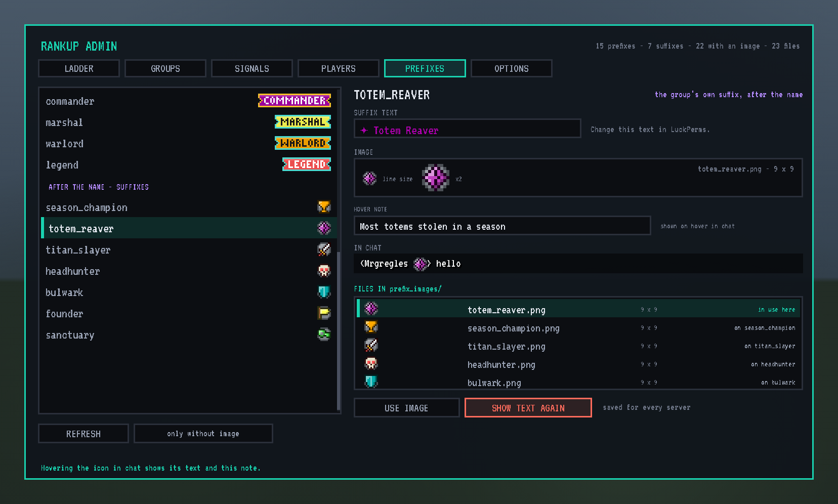Click the titan_slayer.png file icon

(x=371, y=345)
